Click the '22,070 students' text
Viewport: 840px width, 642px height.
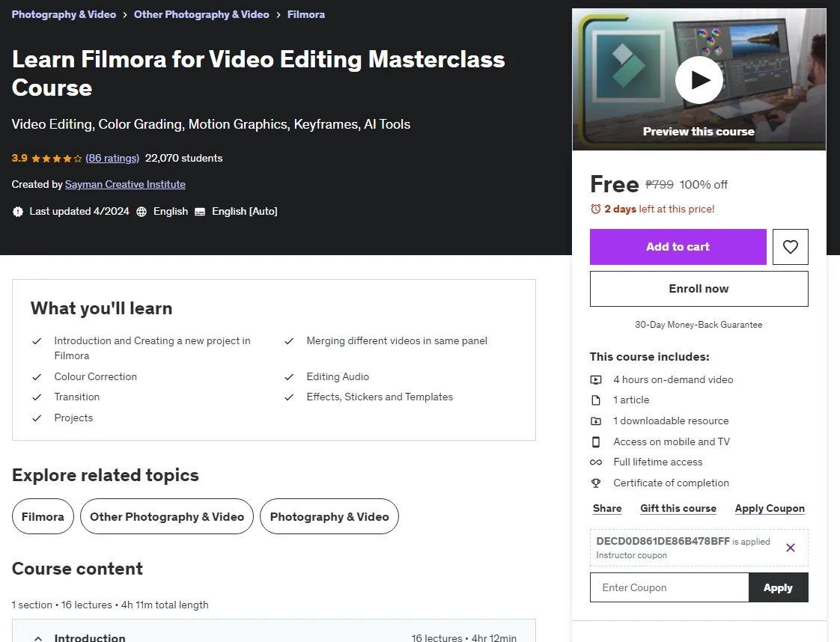pos(183,158)
